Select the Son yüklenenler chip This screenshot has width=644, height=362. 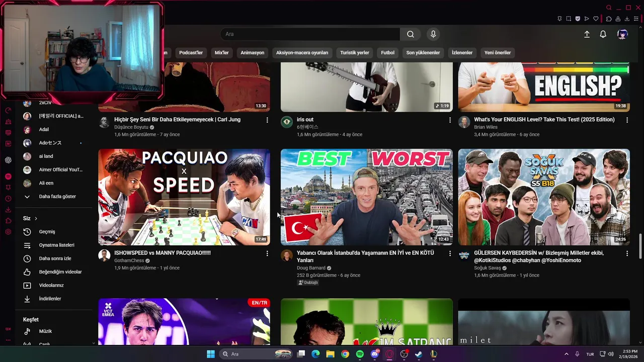click(423, 53)
